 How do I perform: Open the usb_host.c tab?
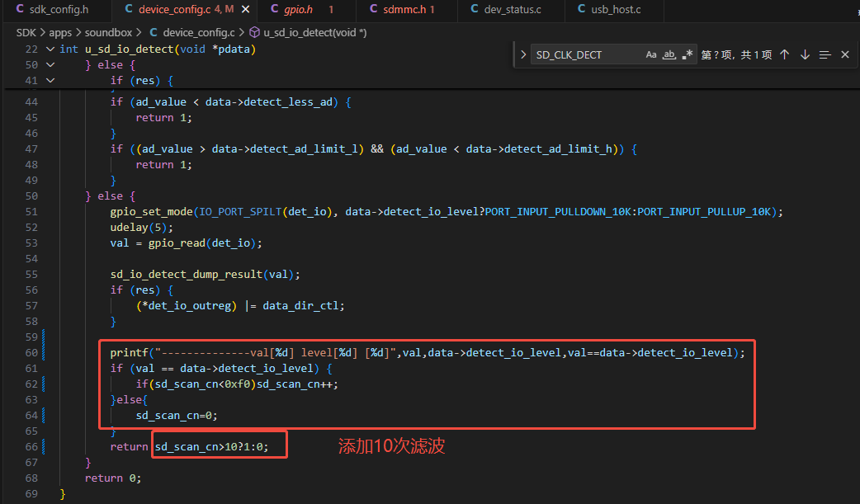pos(614,9)
